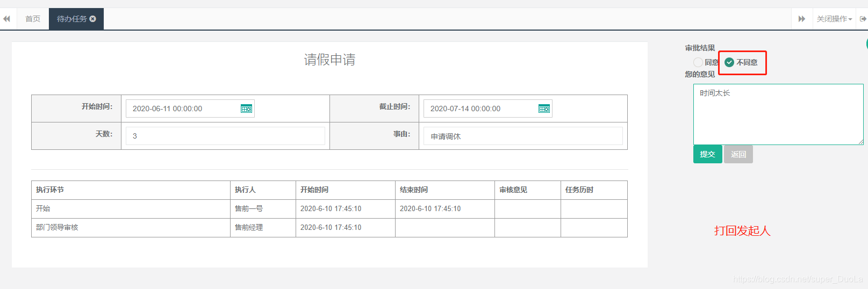Click the 请假申请 form title

(x=329, y=60)
